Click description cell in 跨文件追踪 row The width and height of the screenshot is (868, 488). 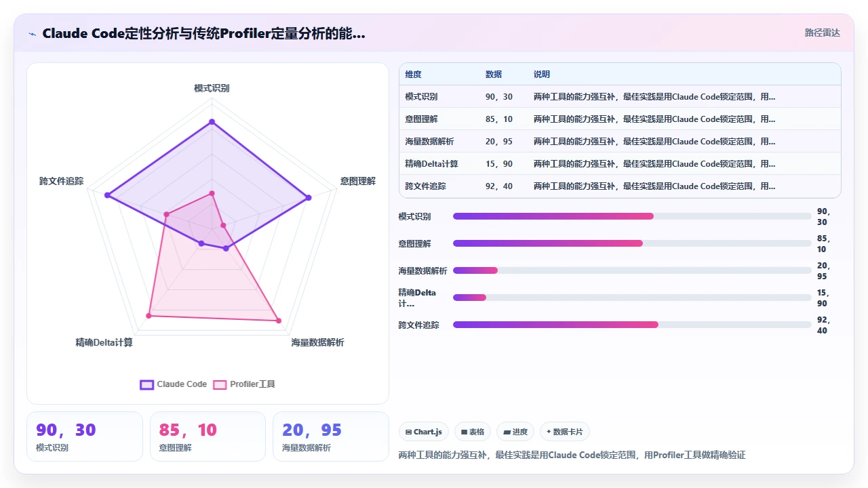[654, 186]
